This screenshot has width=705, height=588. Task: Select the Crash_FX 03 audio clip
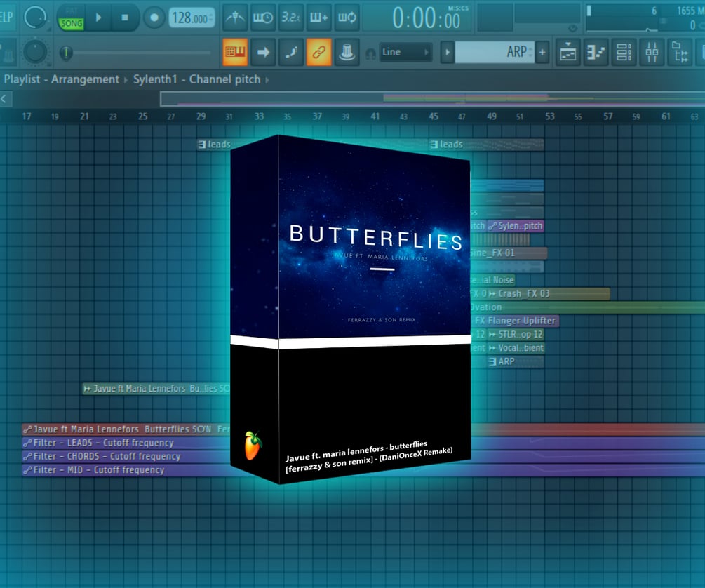[549, 294]
